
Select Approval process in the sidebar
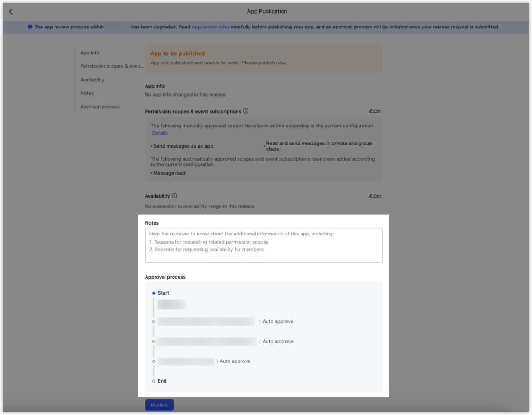point(100,107)
